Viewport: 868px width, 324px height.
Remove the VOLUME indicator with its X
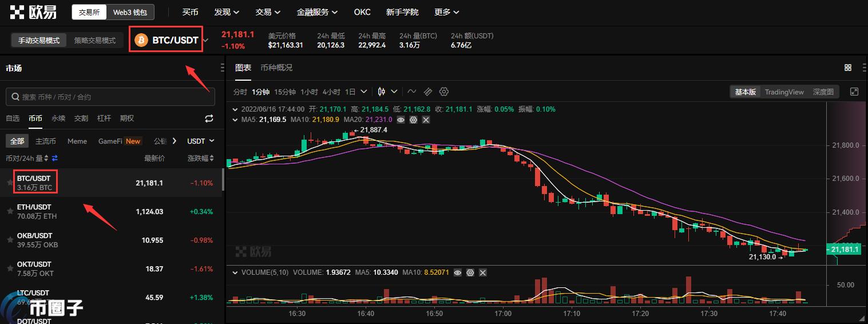point(483,273)
